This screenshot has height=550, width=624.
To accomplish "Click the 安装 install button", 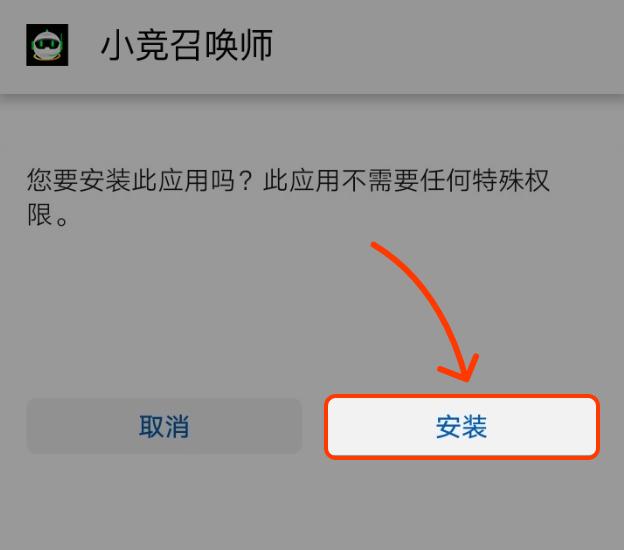I will click(x=462, y=427).
